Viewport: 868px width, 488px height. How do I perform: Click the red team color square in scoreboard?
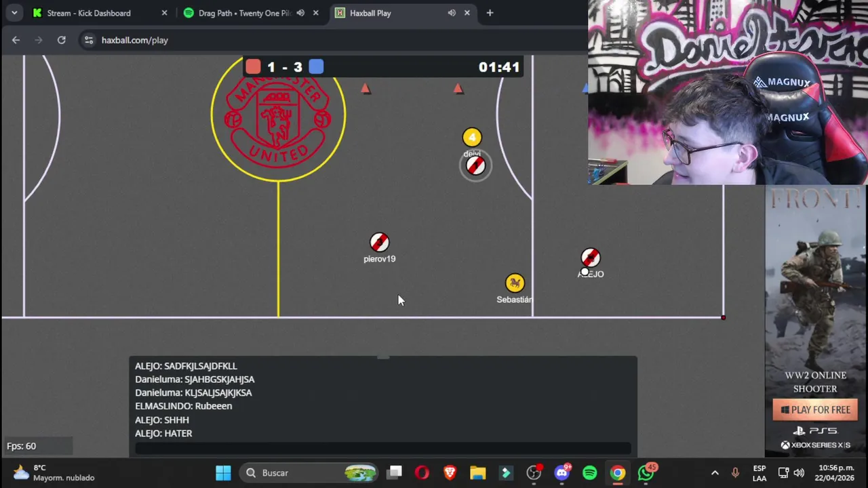253,66
